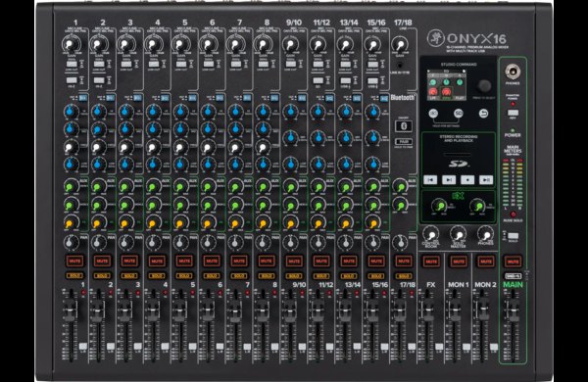Tap the Bluetooth on/off button
The width and height of the screenshot is (588, 382).
[x=404, y=125]
